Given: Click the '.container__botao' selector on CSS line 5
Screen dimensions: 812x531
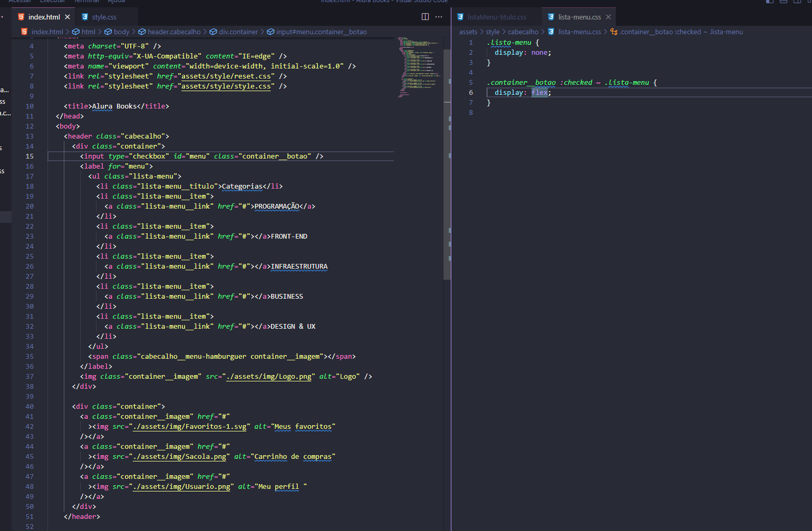Looking at the screenshot, I should (521, 83).
